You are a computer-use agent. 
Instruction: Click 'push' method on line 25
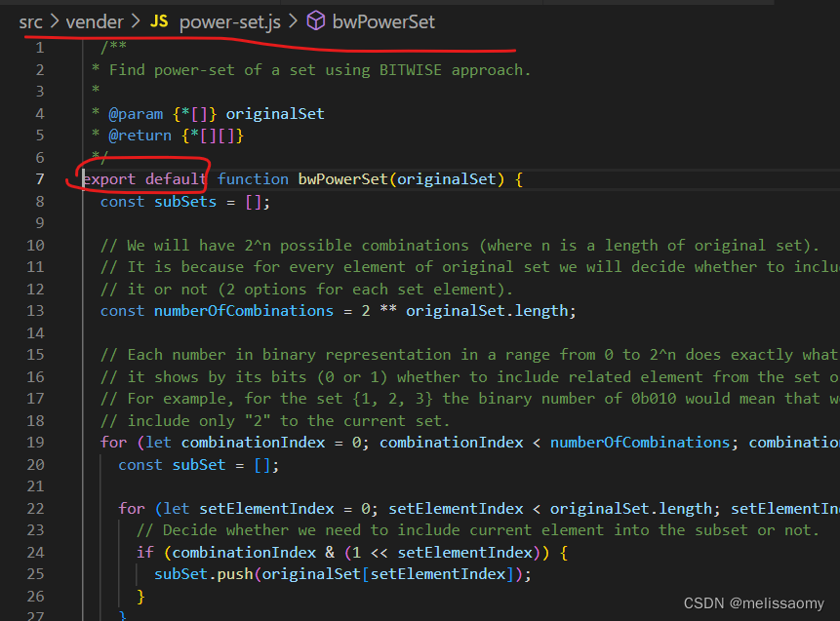[x=235, y=574]
